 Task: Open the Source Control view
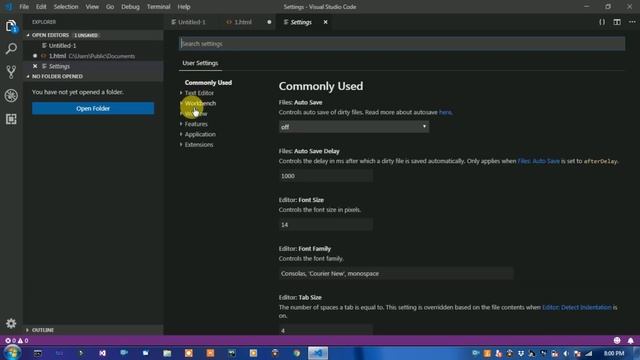[11, 72]
